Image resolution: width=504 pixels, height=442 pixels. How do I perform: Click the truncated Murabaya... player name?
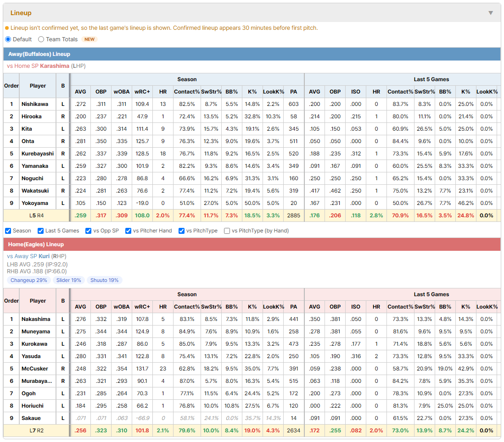click(x=37, y=381)
